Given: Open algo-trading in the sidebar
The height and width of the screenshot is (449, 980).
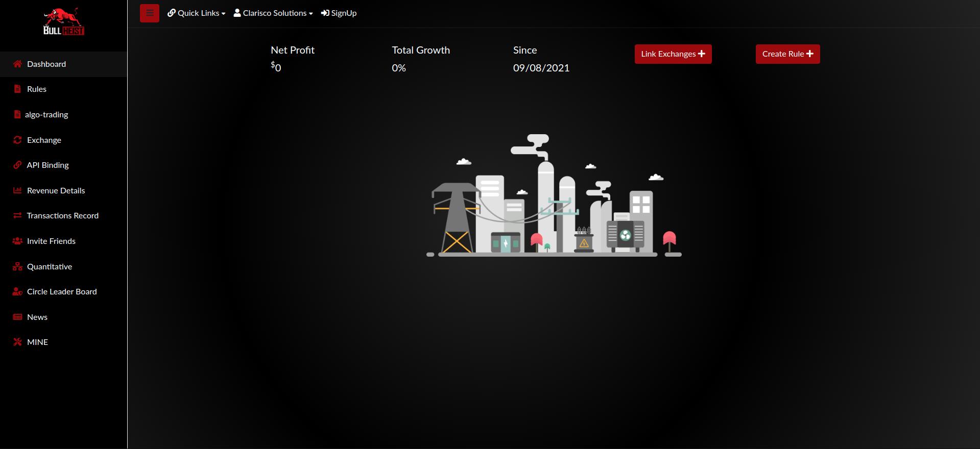Looking at the screenshot, I should pos(63,115).
